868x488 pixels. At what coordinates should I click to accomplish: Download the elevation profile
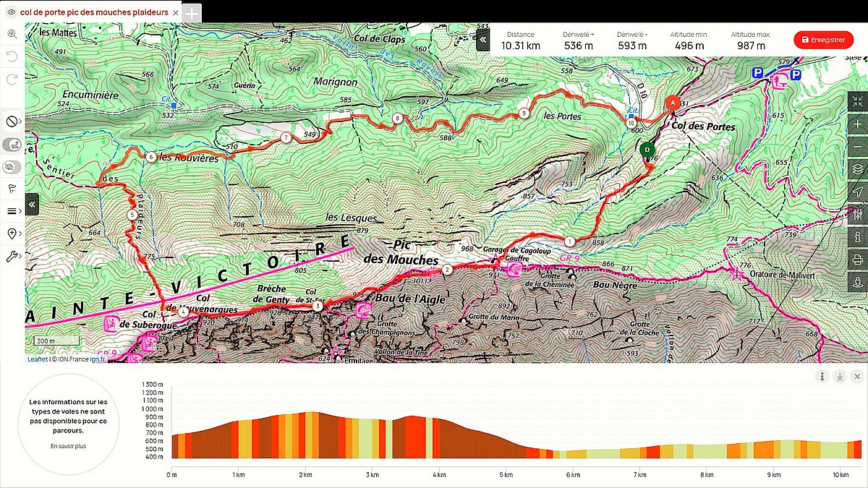(839, 376)
